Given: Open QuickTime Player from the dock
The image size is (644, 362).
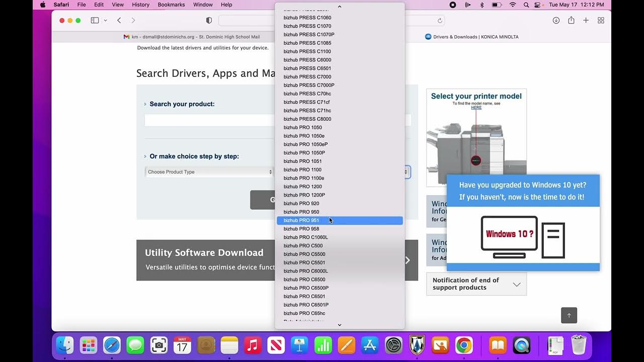Looking at the screenshot, I should (521, 345).
